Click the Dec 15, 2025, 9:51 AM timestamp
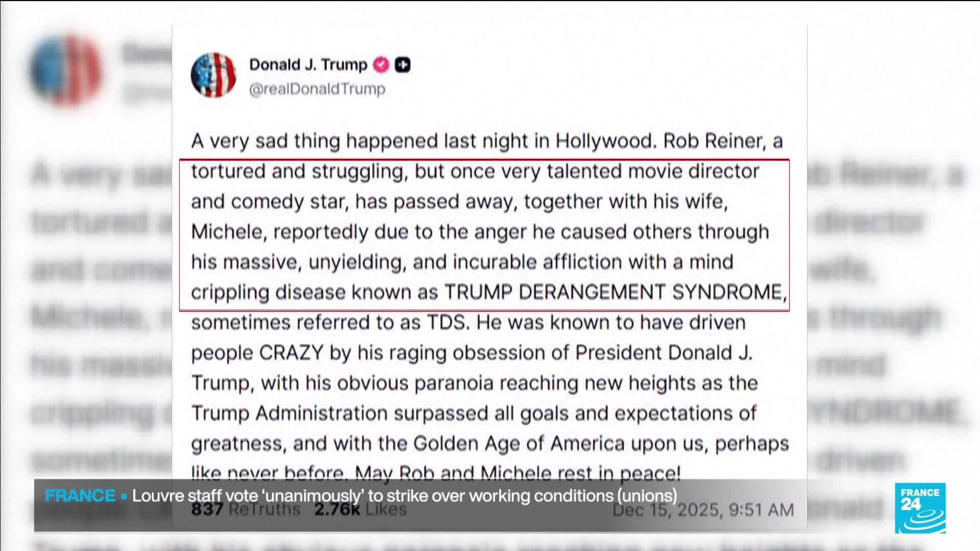 (x=703, y=510)
